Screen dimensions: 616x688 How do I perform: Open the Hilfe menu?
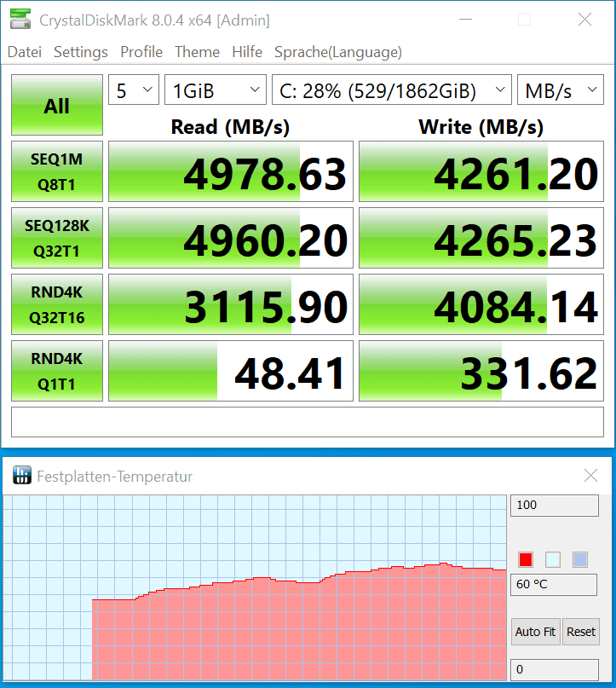[x=247, y=52]
